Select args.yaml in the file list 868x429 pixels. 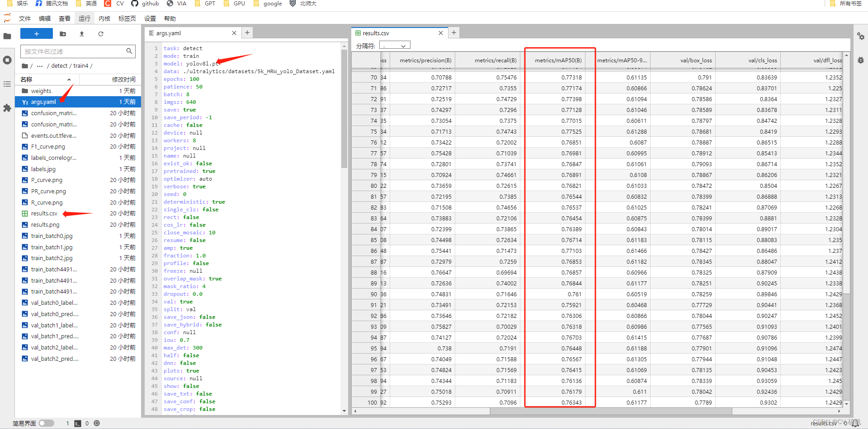78,102
